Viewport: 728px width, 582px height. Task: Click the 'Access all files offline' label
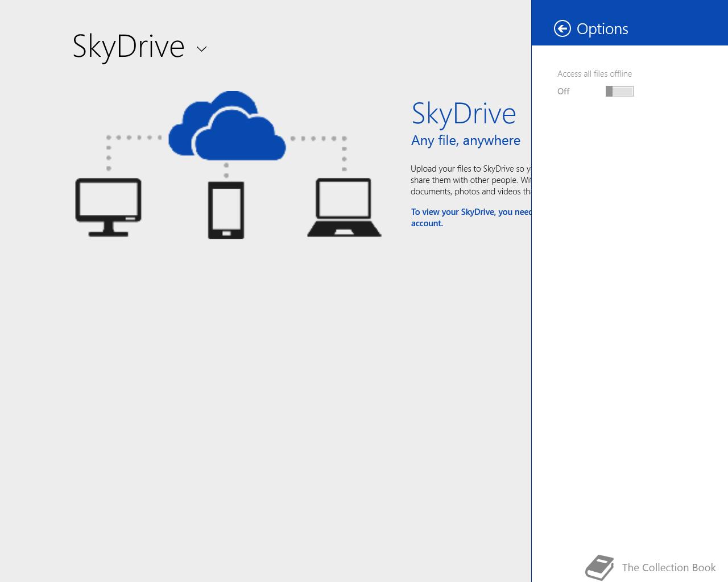point(594,74)
